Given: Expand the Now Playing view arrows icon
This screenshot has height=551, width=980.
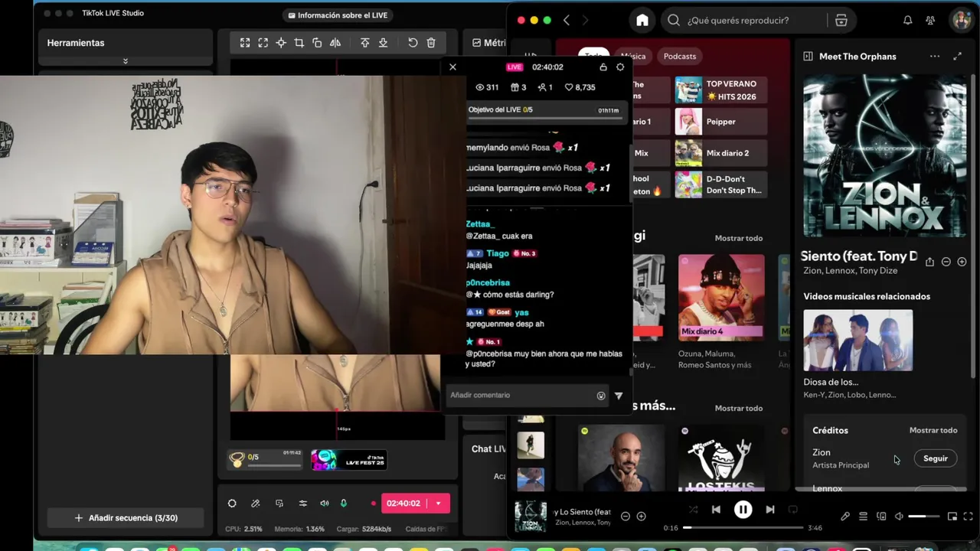Looking at the screenshot, I should 957,57.
